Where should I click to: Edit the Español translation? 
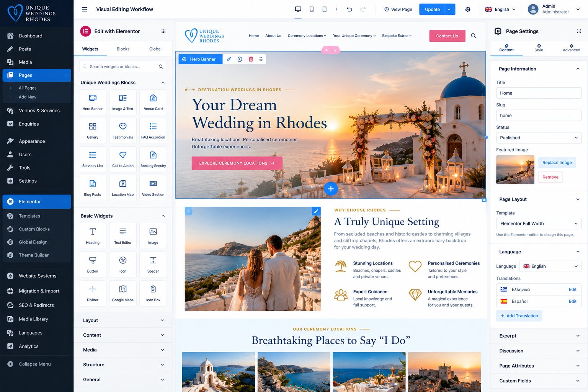coord(572,301)
